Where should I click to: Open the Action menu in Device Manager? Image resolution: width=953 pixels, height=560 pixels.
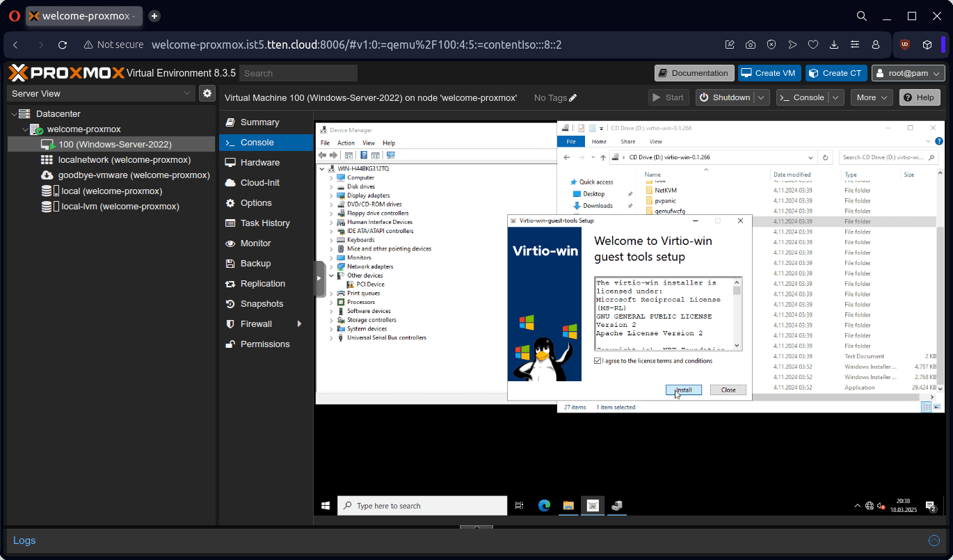click(x=346, y=143)
